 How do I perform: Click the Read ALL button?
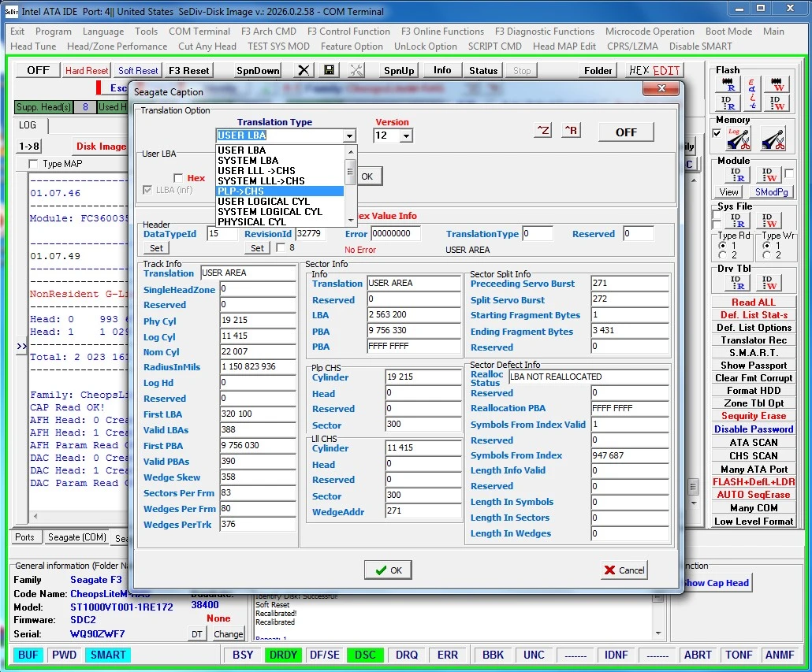tap(754, 302)
